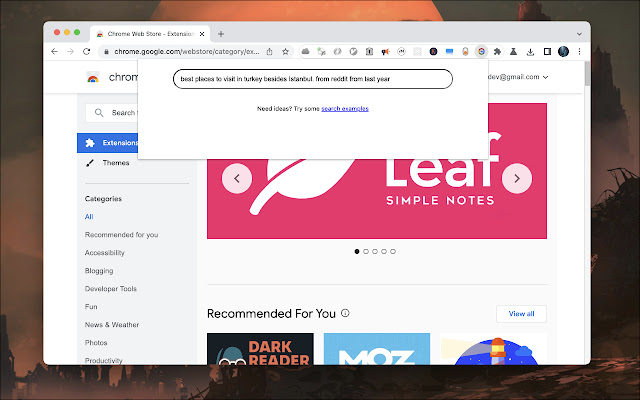The image size is (640, 400).
Task: Click the dark circular K extension icon
Action: [x=433, y=51]
